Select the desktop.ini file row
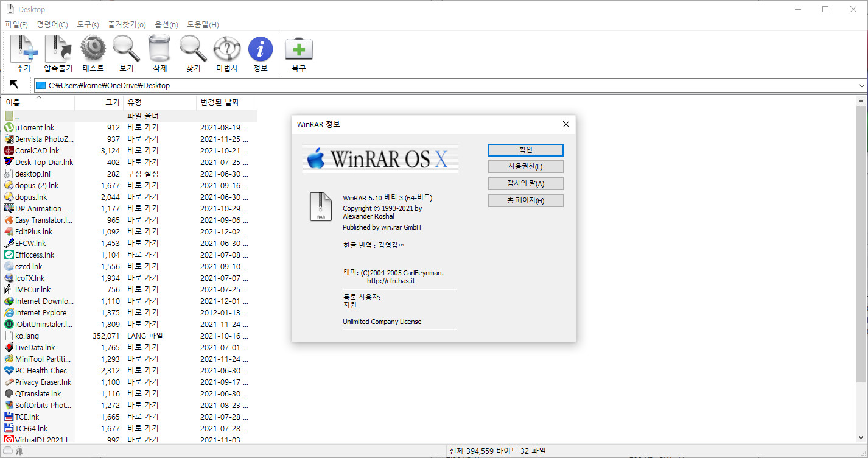The image size is (868, 458). 129,174
